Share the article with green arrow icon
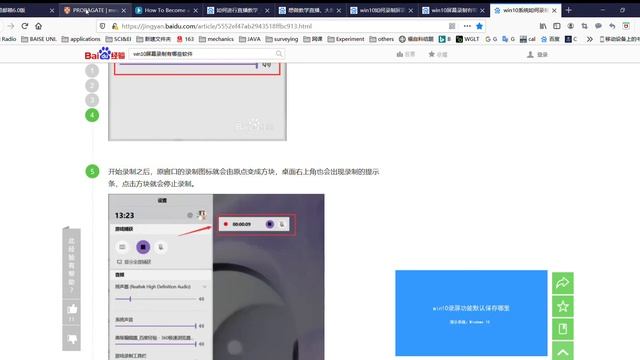The width and height of the screenshot is (640, 360). coord(563,283)
